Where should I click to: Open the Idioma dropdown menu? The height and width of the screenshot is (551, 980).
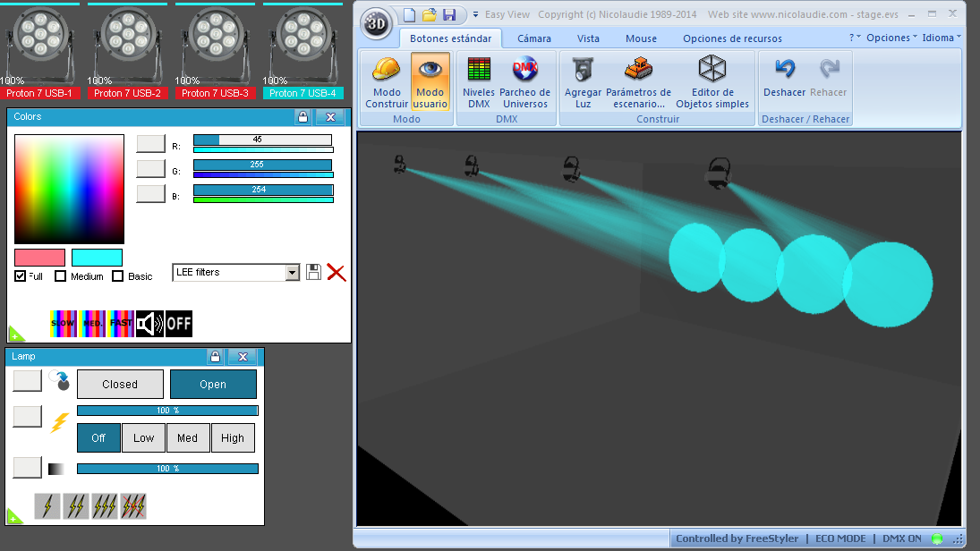click(x=942, y=38)
